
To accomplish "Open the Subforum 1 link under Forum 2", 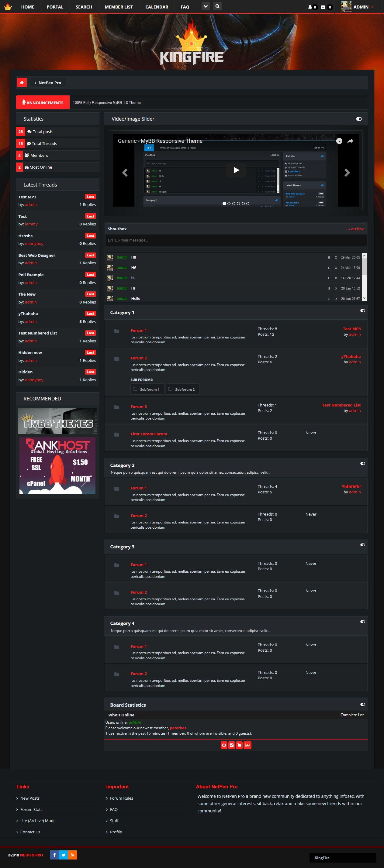I will [x=147, y=389].
